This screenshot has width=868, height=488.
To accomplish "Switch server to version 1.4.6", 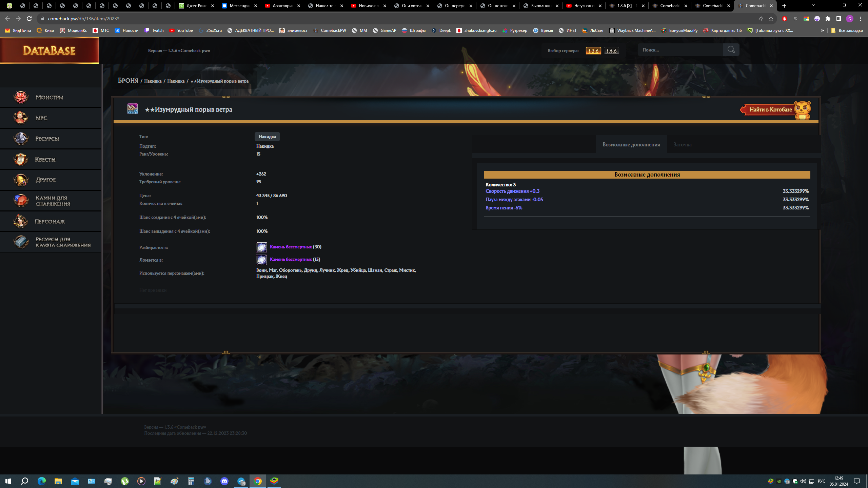I will pos(611,51).
